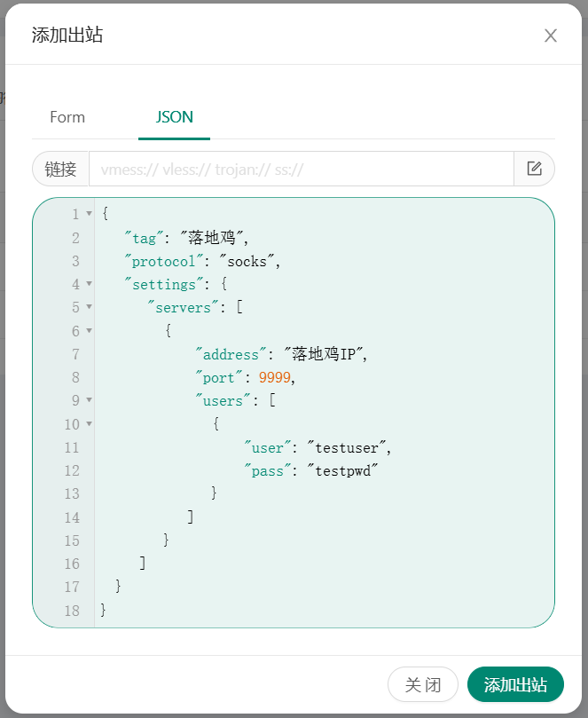This screenshot has height=718, width=588.
Task: Place cursor on the "testuser" value
Action: (x=349, y=447)
